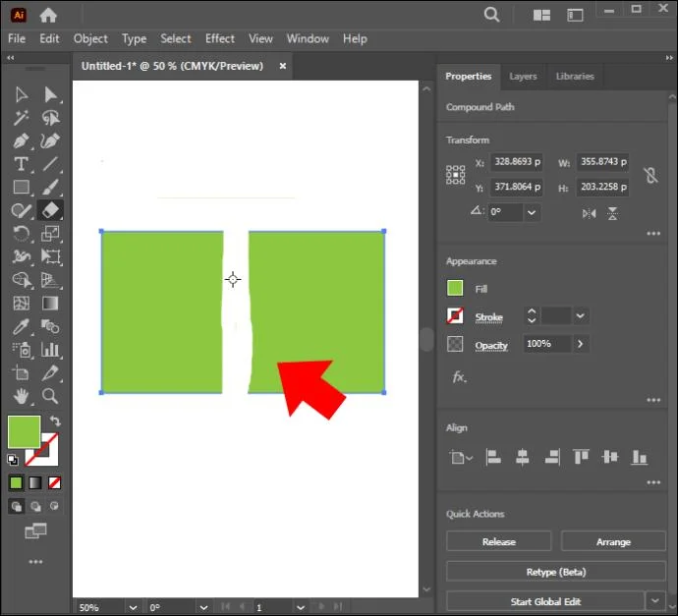
Task: Expand the Opacity slider arrow
Action: 581,344
